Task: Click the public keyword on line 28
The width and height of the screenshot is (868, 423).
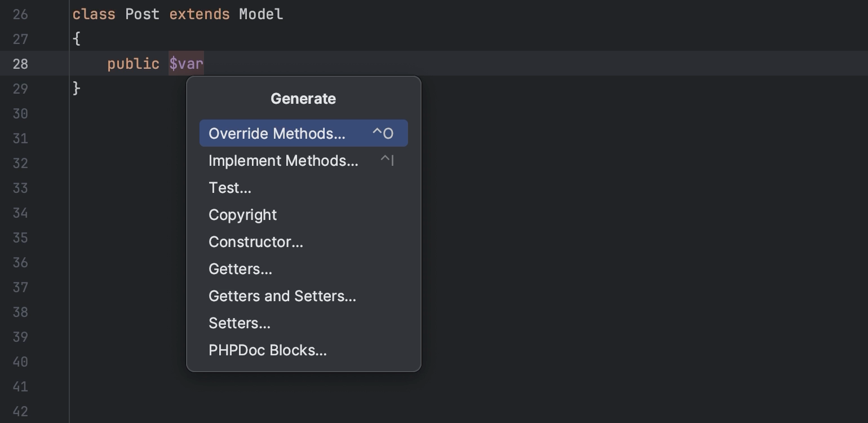Action: (x=133, y=64)
